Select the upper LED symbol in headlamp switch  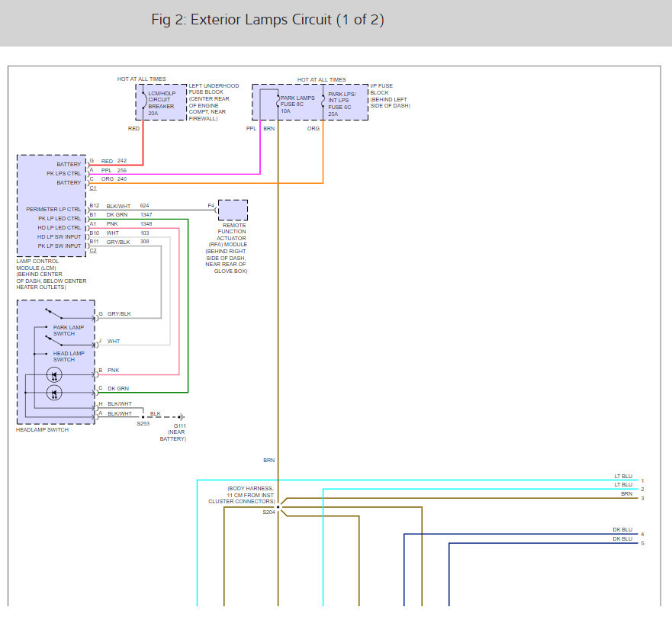coord(54,374)
